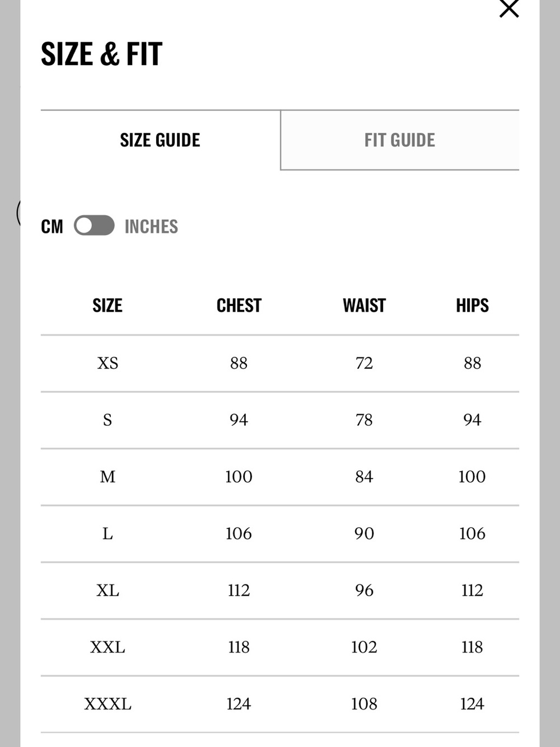The height and width of the screenshot is (747, 560).
Task: Click the WAIST column header
Action: (365, 305)
